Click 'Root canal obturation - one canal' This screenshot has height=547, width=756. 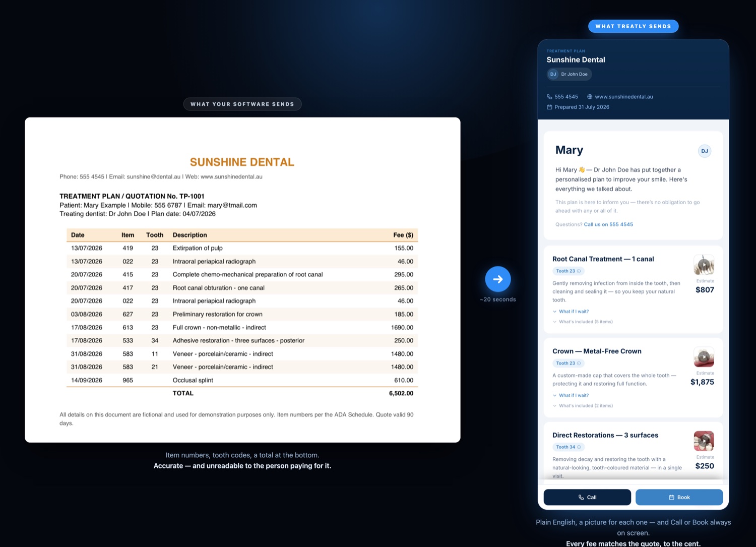pyautogui.click(x=219, y=288)
